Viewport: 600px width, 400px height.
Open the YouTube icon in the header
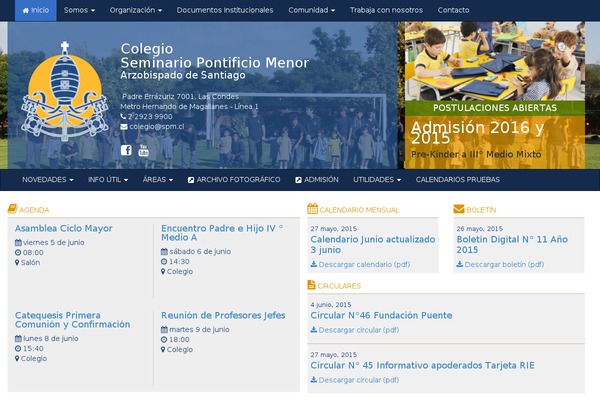pyautogui.click(x=143, y=150)
